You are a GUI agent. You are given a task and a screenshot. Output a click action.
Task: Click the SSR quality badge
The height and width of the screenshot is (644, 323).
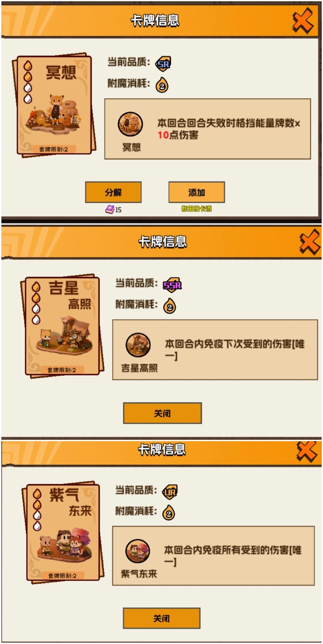coord(172,285)
